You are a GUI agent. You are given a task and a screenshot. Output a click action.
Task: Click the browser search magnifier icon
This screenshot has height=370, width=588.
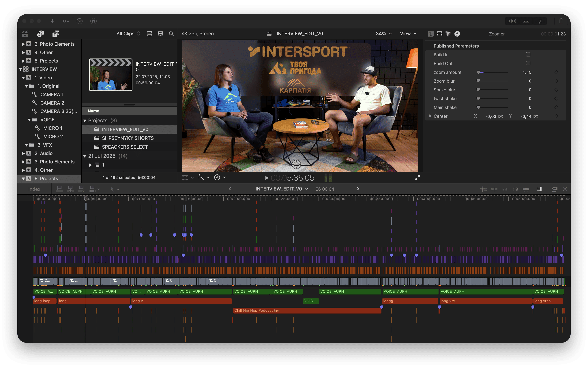pyautogui.click(x=171, y=34)
